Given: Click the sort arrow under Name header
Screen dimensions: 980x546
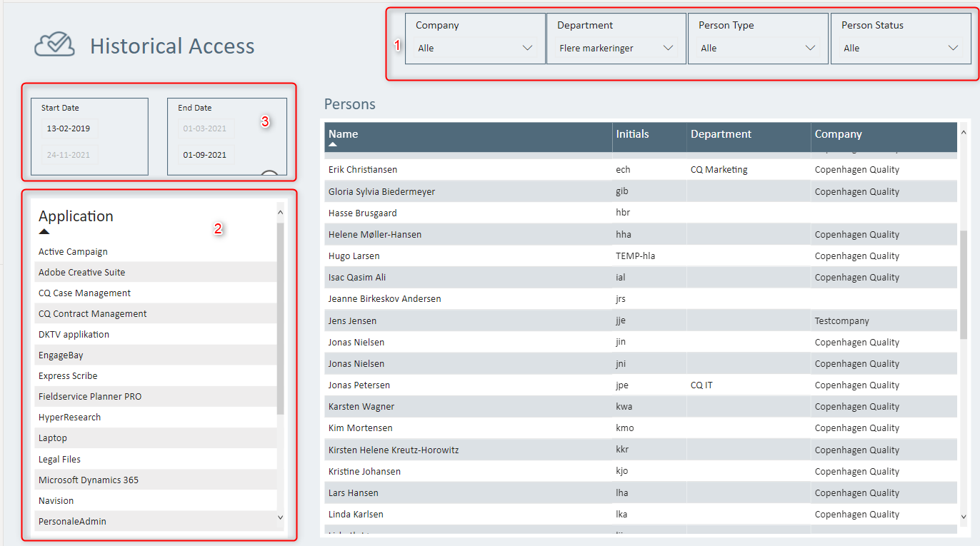Looking at the screenshot, I should (x=333, y=144).
